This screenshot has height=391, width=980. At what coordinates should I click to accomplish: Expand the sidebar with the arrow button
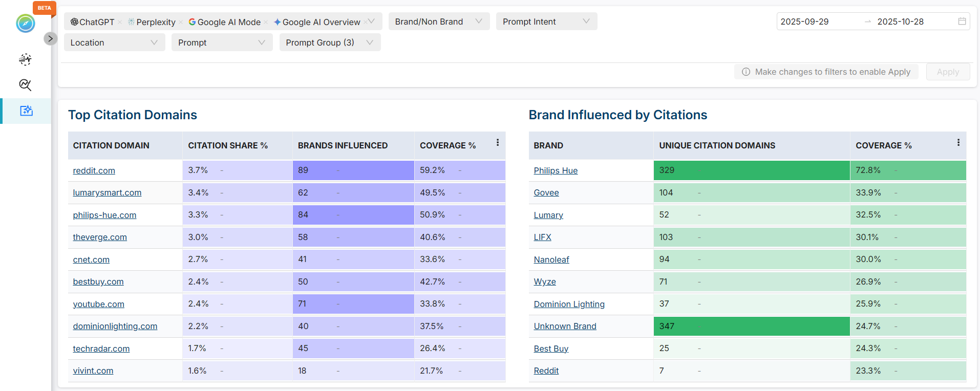click(50, 38)
